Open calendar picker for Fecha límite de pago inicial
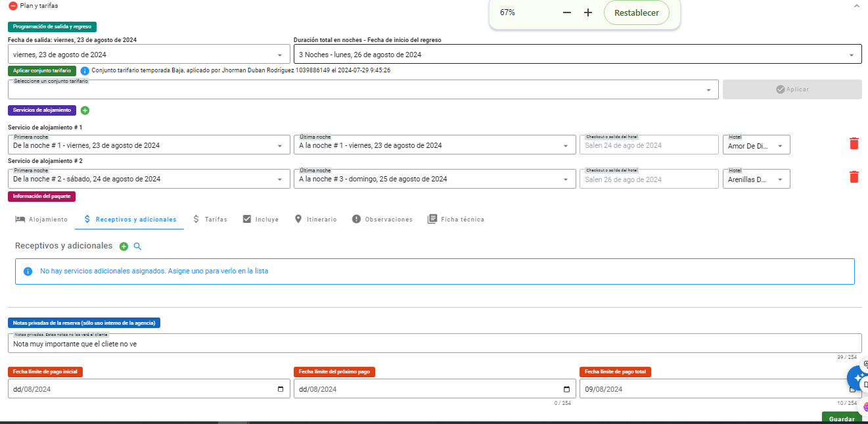The image size is (868, 424). click(281, 389)
